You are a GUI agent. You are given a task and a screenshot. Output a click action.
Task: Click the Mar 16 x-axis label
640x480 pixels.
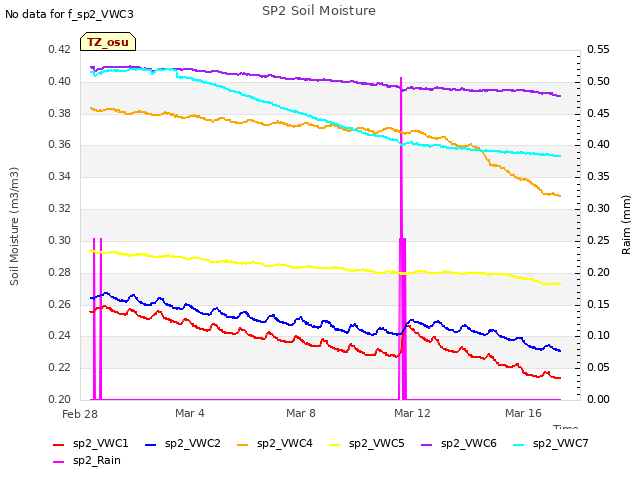coord(523,413)
